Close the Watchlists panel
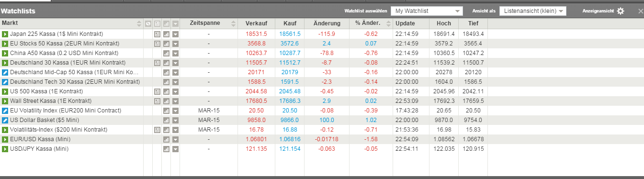This screenshot has width=644, height=179. coord(641,11)
